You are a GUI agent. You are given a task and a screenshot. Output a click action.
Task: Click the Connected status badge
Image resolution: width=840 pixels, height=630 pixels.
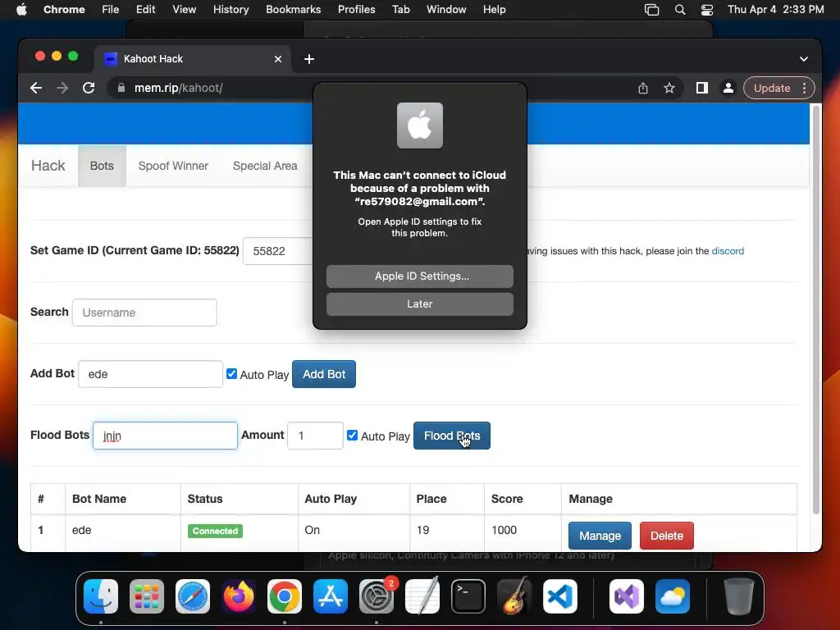(215, 531)
